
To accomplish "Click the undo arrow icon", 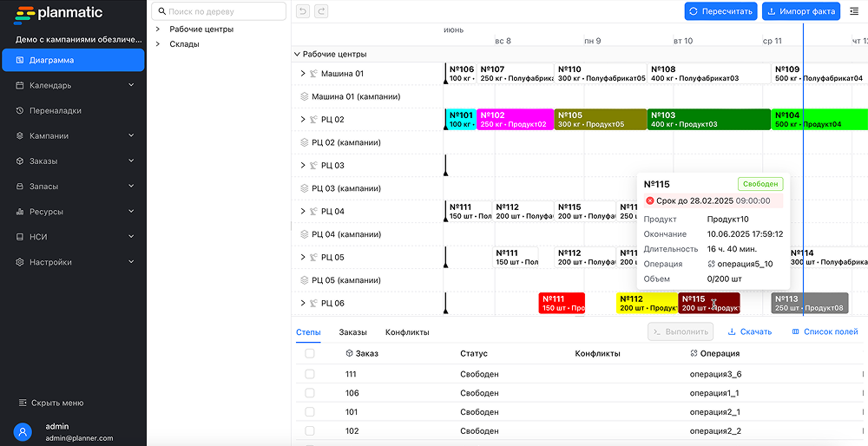I will tap(303, 11).
